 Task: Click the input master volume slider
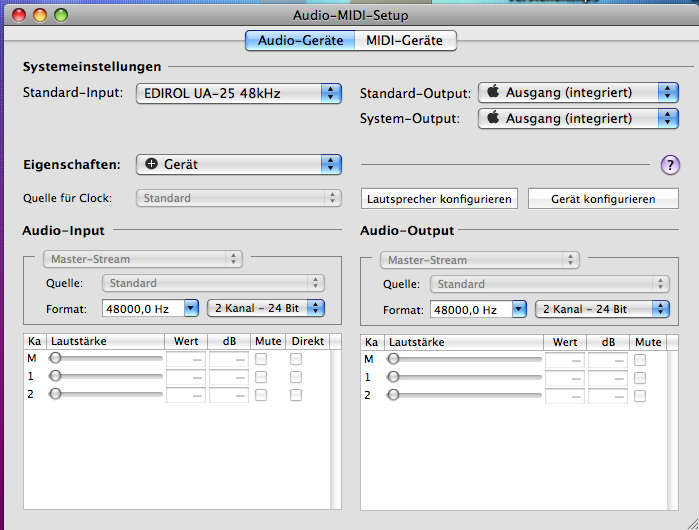tap(107, 358)
